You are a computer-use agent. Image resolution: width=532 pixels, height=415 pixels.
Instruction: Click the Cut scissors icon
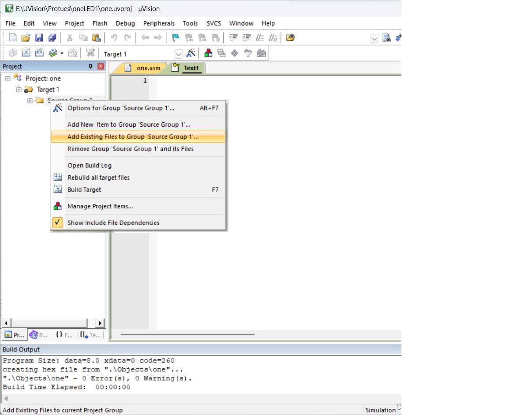point(70,38)
